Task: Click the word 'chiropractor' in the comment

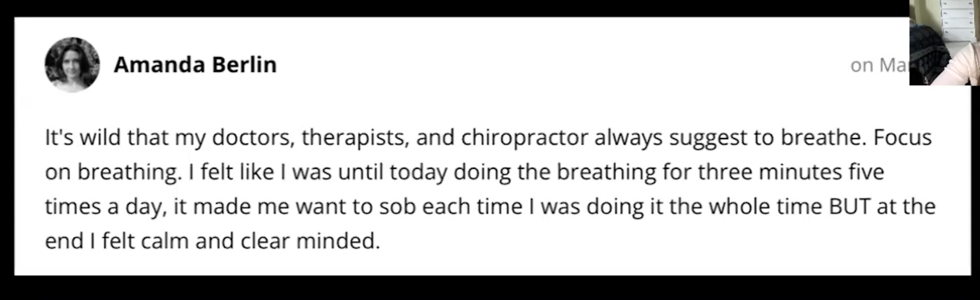Action: [x=524, y=138]
